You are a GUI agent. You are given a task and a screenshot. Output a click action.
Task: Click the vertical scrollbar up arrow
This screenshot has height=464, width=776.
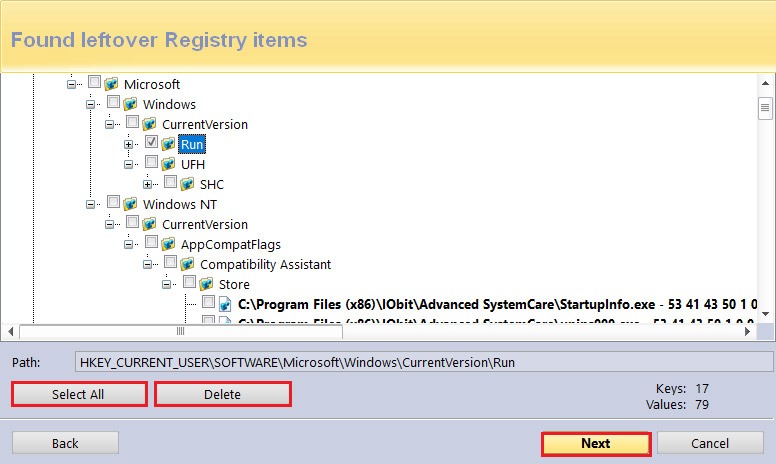pos(765,83)
